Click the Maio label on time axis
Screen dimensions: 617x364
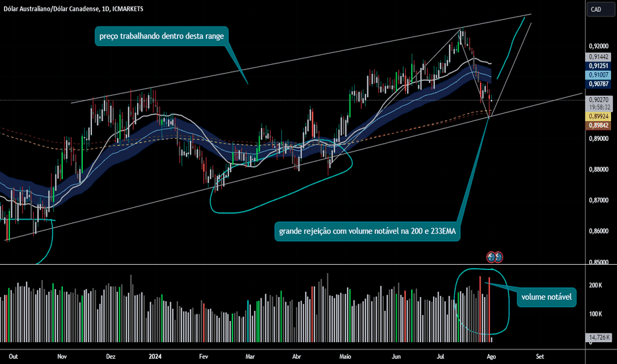tap(345, 357)
